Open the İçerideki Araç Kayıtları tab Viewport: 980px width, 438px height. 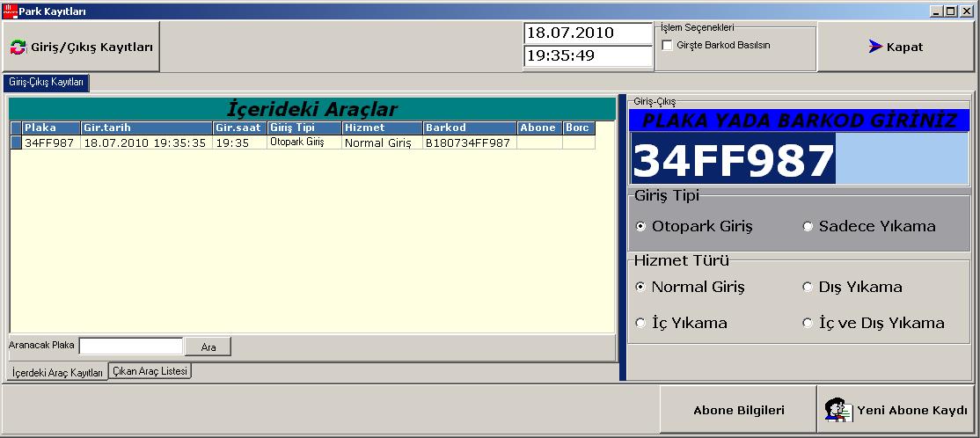56,372
